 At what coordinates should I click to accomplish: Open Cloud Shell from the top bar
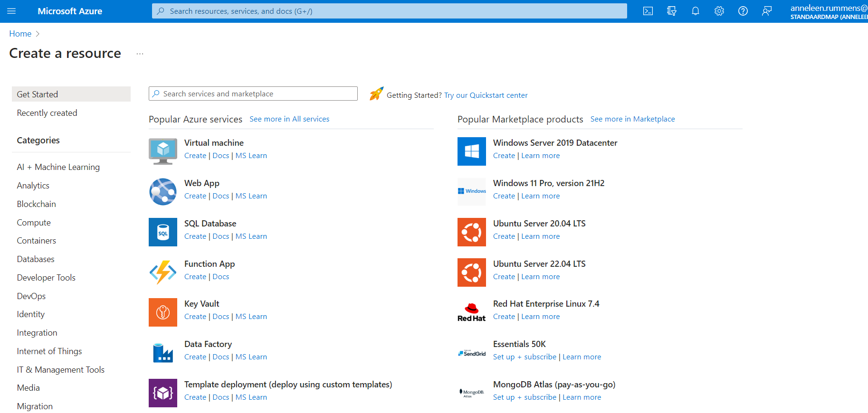[x=648, y=11]
